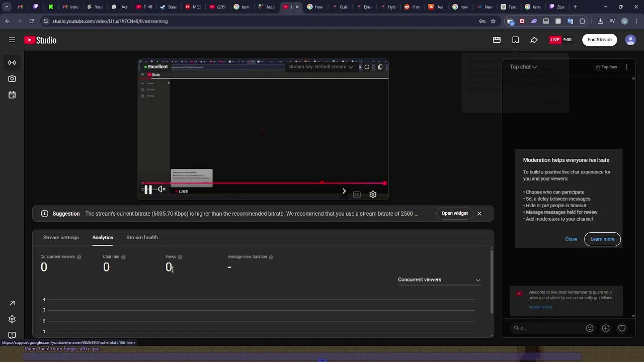Share the stream using the arrow icon
Image resolution: width=644 pixels, height=362 pixels.
(x=534, y=40)
